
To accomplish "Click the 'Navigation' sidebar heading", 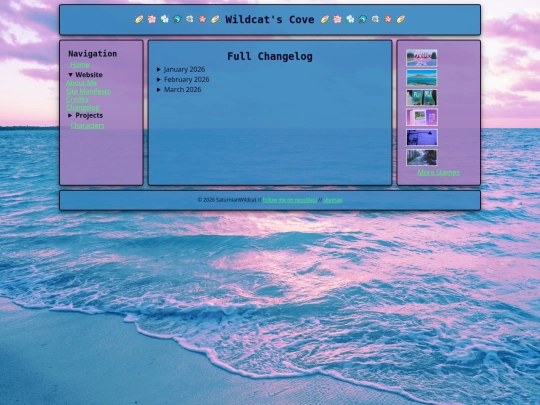I will [x=93, y=54].
